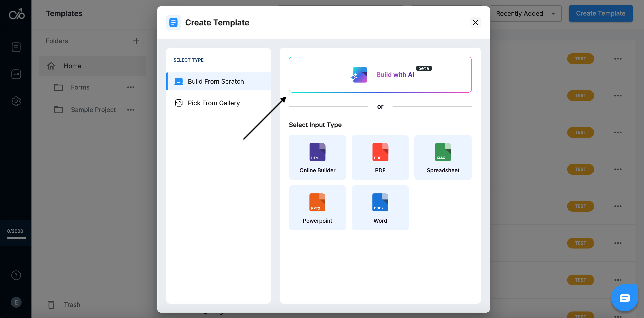Screen dimensions: 644x318
Task: Open the settings gear in sidebar
Action: (x=16, y=101)
